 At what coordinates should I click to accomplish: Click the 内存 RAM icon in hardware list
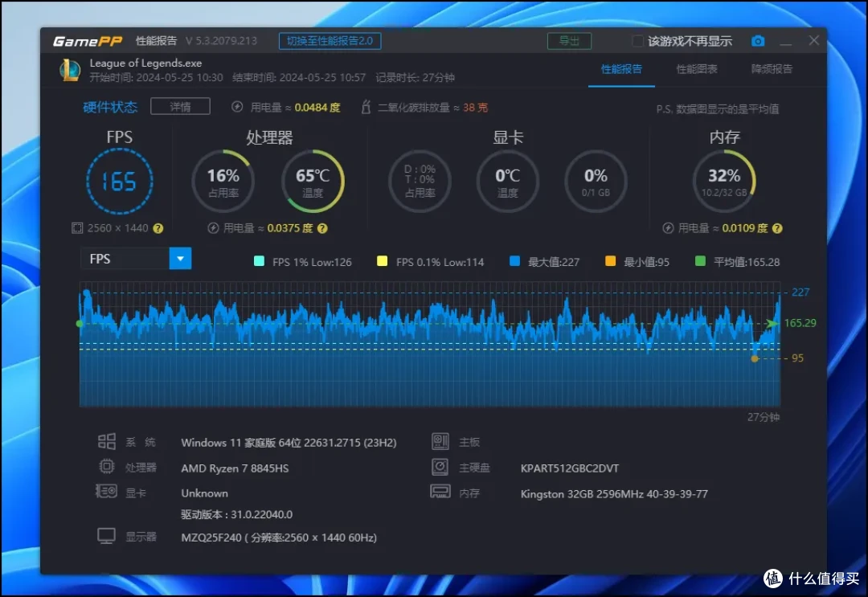coord(440,492)
